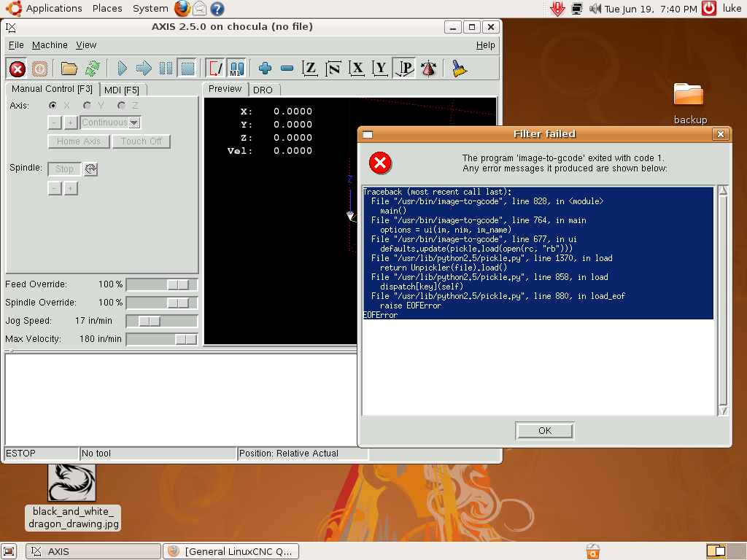Toggle rotate-view mode cone icon
This screenshot has width=747, height=560.
click(x=428, y=69)
